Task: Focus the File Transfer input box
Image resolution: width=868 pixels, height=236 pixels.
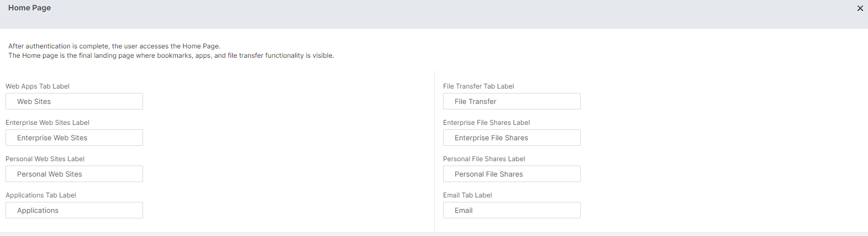Action: tap(512, 101)
